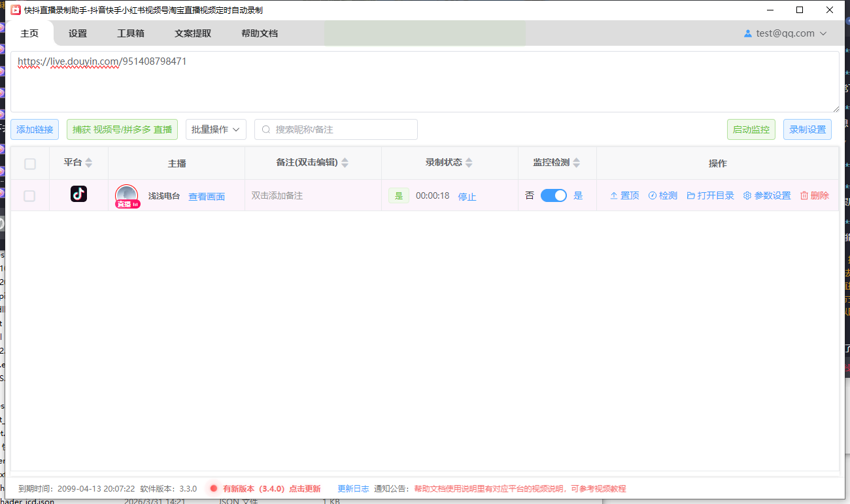Delete the 浅浅电台 row with 删除
Viewport: 850px width, 504px height.
tap(815, 195)
